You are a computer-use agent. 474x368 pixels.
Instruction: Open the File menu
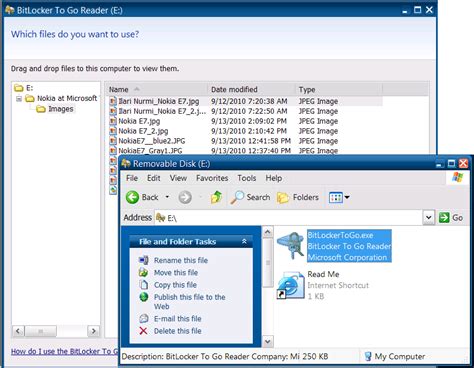[132, 178]
